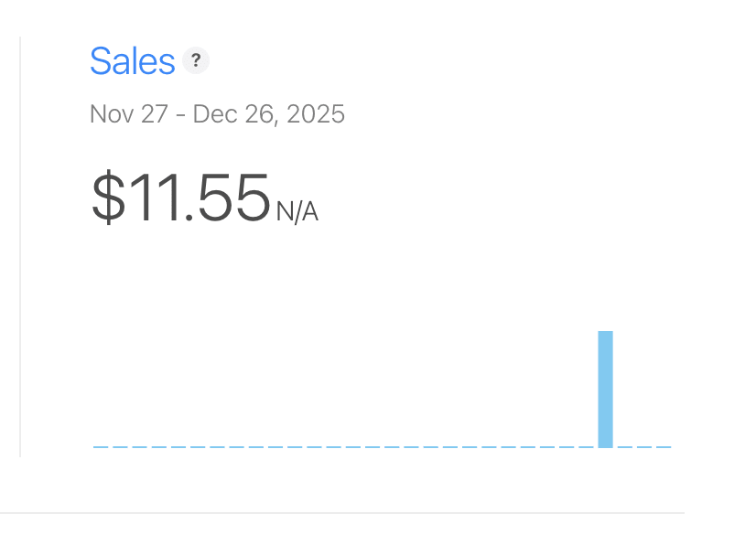Click the last dash at the chart's right end
The width and height of the screenshot is (756, 556).
point(664,447)
